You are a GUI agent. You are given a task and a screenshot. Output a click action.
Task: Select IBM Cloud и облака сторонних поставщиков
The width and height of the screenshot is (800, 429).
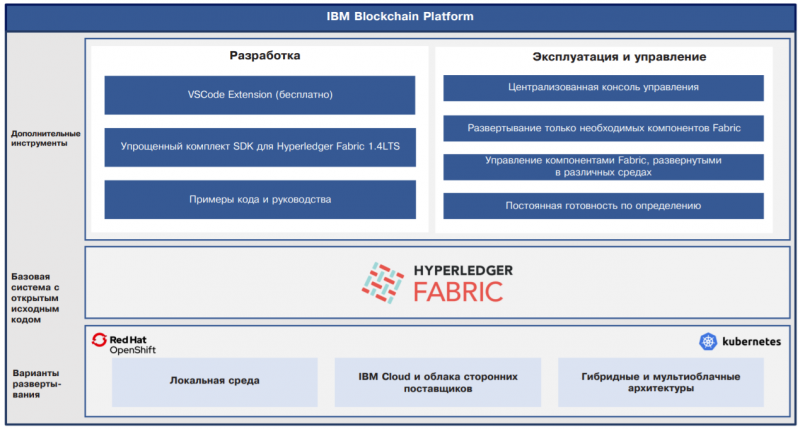click(438, 382)
